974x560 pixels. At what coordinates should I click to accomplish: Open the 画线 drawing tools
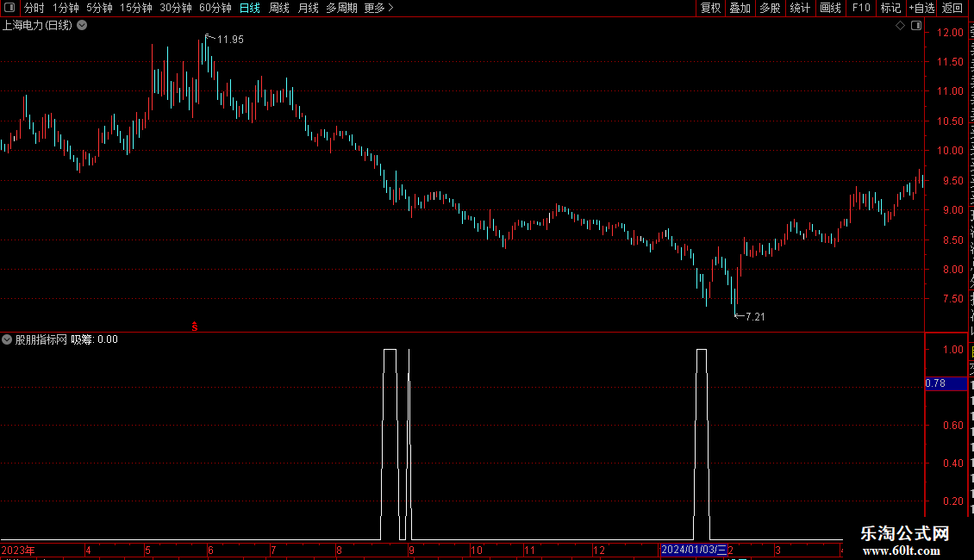[x=830, y=8]
